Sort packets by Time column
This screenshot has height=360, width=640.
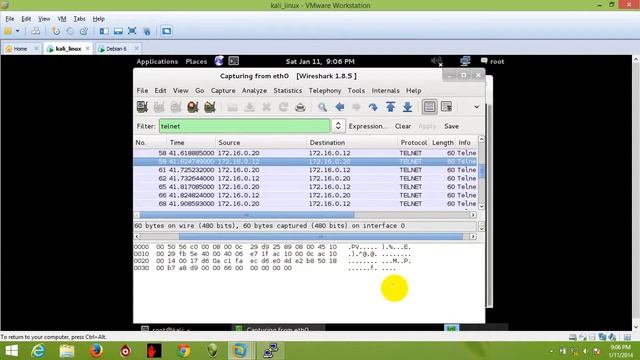tap(191, 142)
